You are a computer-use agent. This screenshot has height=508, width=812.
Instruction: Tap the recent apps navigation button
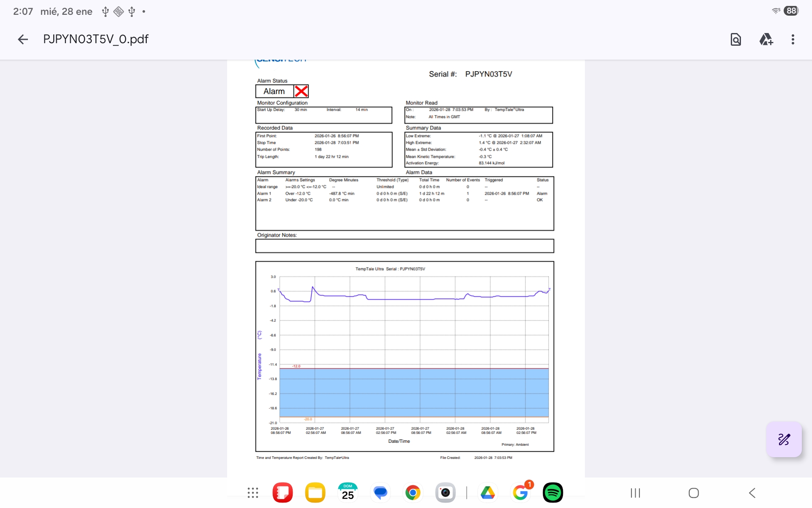(635, 493)
